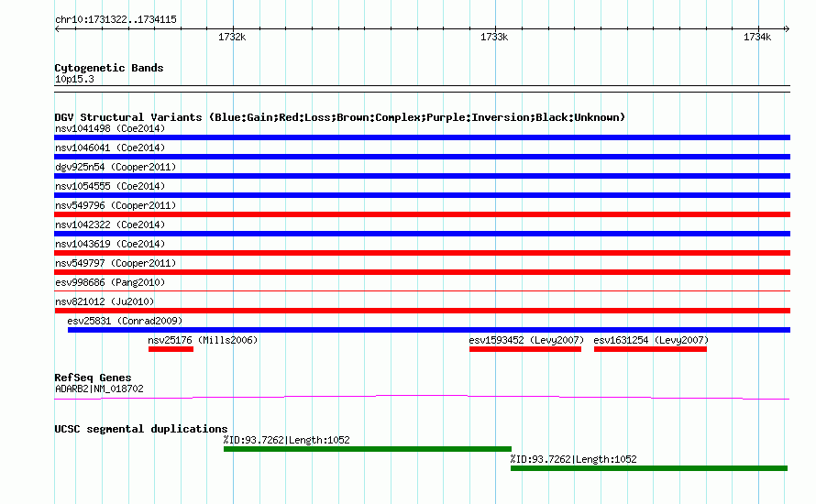Click the nsv1041498 (Coe2014) variant label
The width and height of the screenshot is (816, 504).
click(110, 128)
